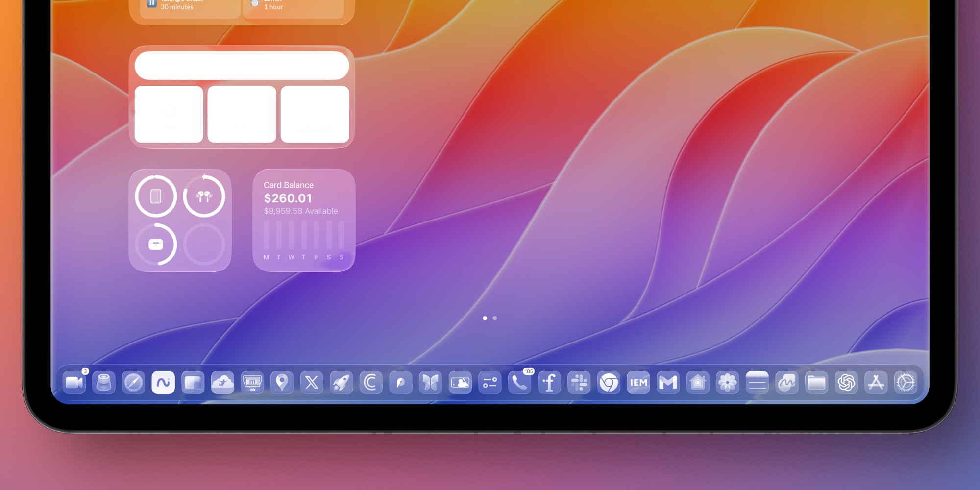
Task: Launch Safari from the Dock
Action: (134, 383)
